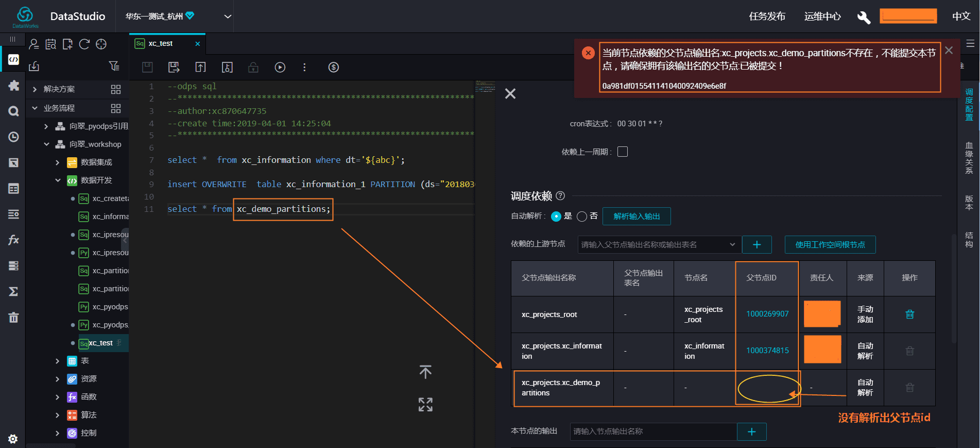The width and height of the screenshot is (980, 448).
Task: Select the xc_test editor tab
Action: pyautogui.click(x=161, y=43)
